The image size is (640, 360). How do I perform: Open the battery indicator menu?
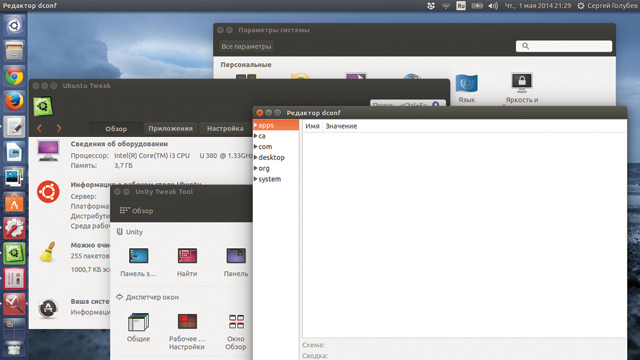tap(477, 6)
